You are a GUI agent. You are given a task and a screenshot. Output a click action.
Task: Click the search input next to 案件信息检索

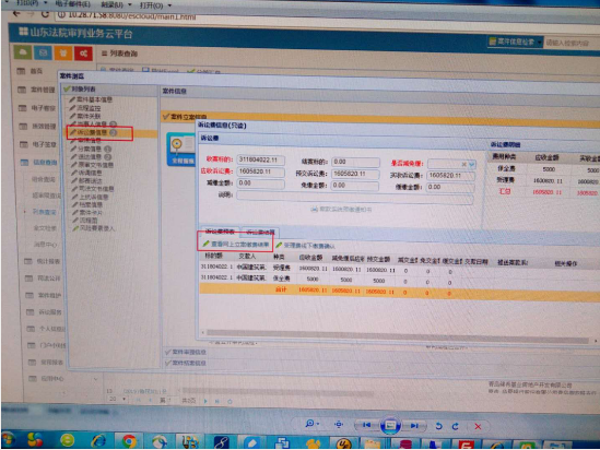pyautogui.click(x=572, y=43)
